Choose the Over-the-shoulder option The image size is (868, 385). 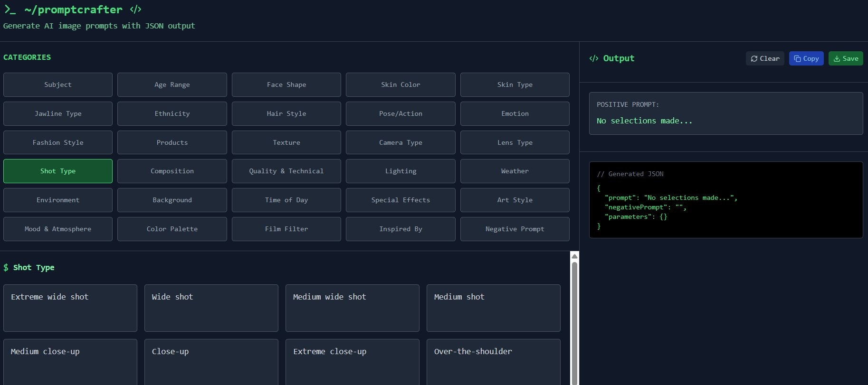[x=494, y=362]
